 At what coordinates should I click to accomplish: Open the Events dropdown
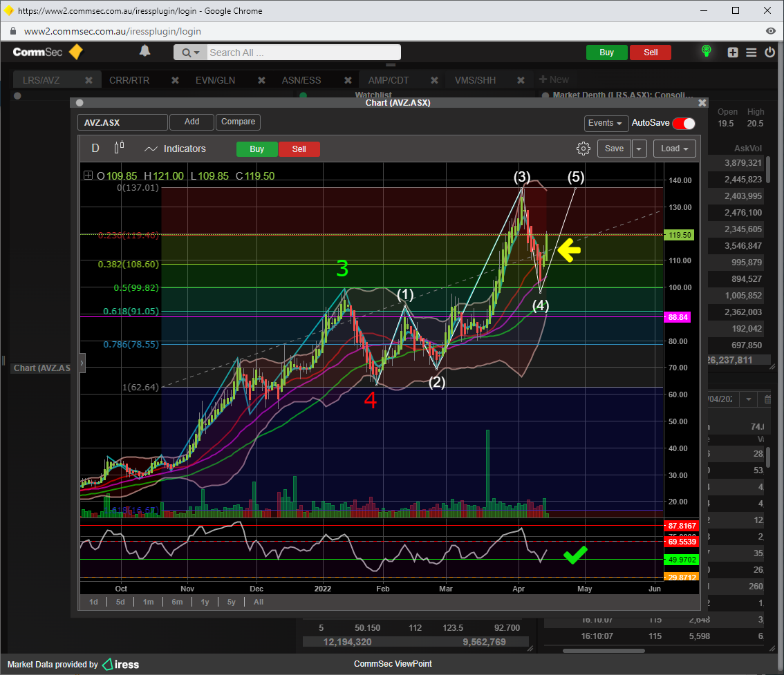(x=606, y=123)
